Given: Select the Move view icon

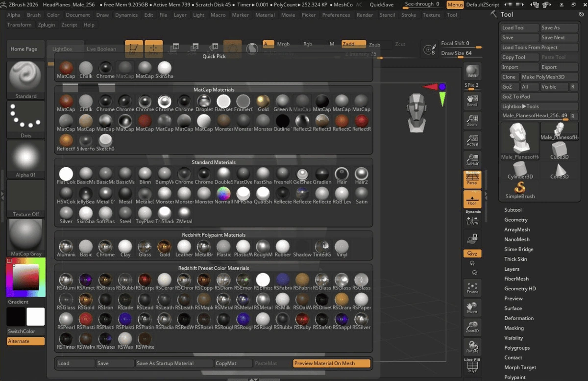Looking at the screenshot, I should pyautogui.click(x=472, y=308).
